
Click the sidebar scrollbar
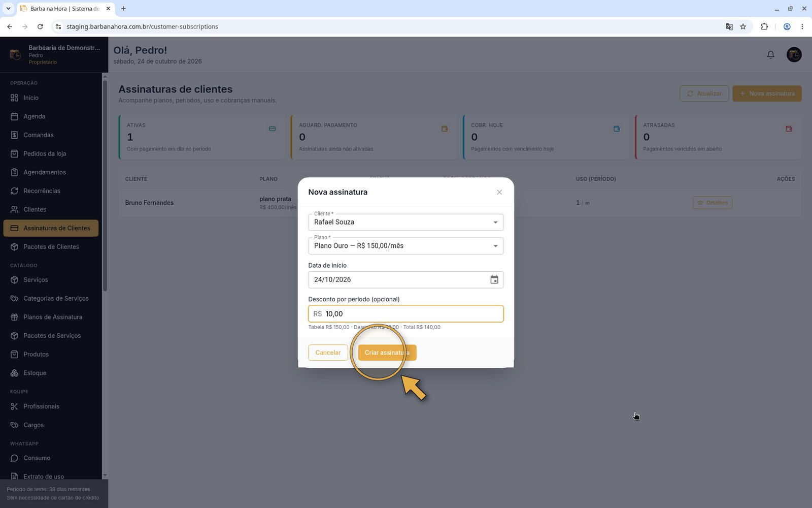[x=105, y=185]
